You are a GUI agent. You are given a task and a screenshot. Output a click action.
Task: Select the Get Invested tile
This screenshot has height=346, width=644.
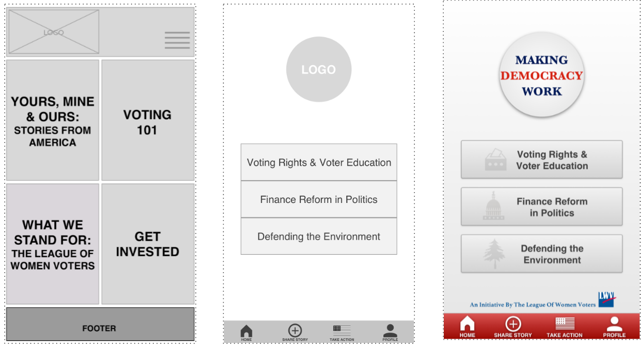[x=148, y=244]
